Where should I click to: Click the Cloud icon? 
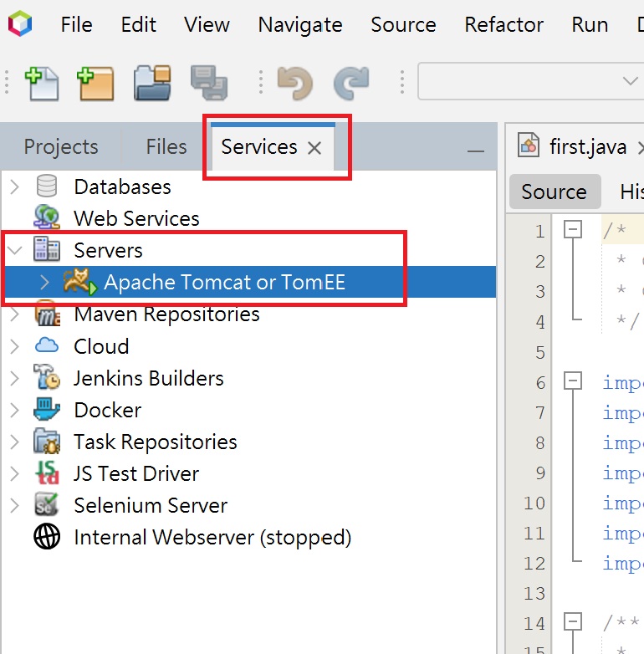tap(47, 345)
